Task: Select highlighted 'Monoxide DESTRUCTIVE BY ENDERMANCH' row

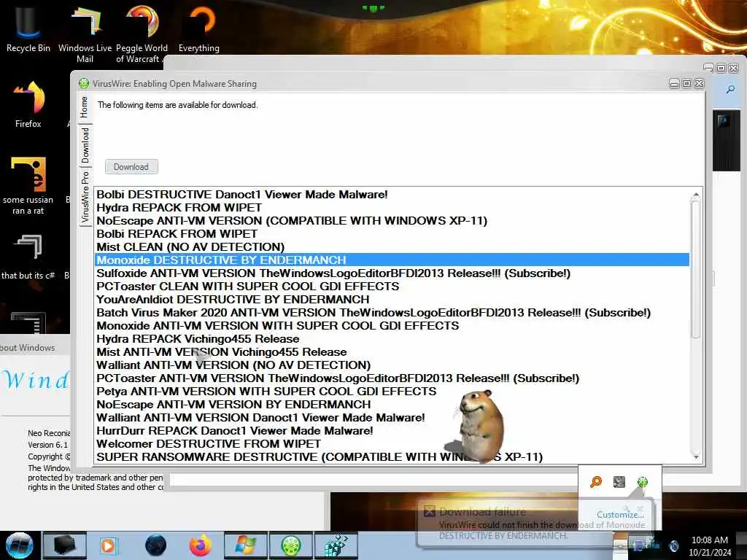Action: click(x=392, y=260)
